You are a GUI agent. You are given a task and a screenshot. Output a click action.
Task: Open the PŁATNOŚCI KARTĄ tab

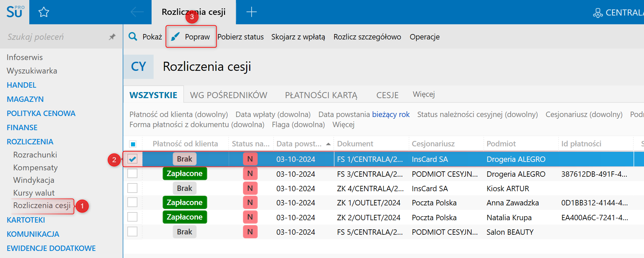[321, 95]
